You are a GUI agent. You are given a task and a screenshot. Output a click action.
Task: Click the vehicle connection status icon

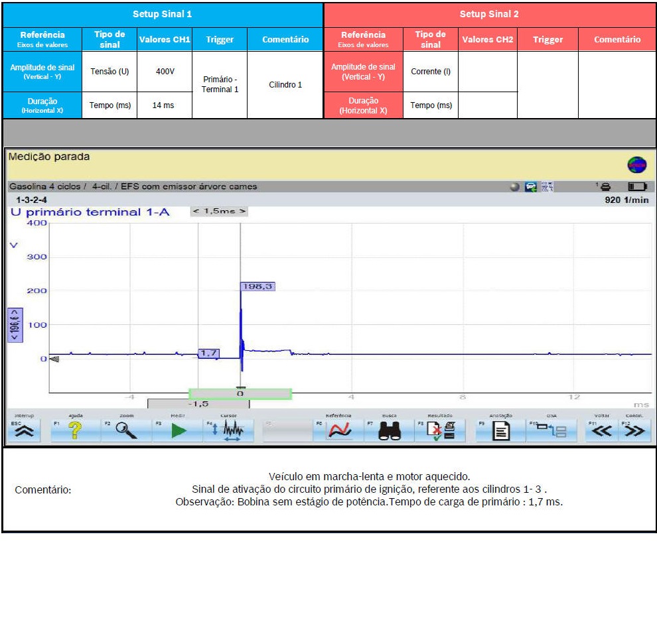[531, 188]
